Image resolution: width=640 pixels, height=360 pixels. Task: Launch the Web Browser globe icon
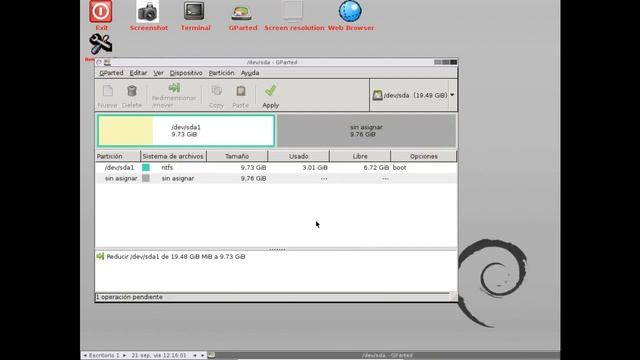(350, 11)
